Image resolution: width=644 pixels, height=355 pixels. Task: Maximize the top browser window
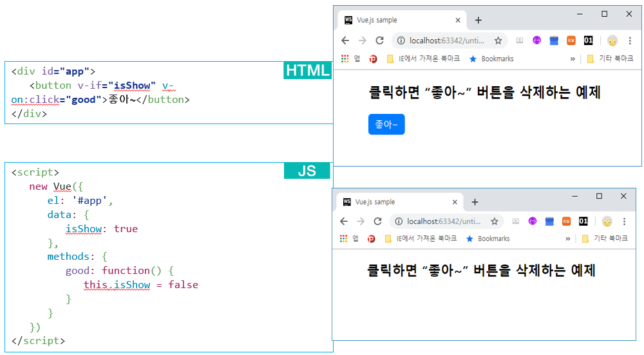(604, 14)
